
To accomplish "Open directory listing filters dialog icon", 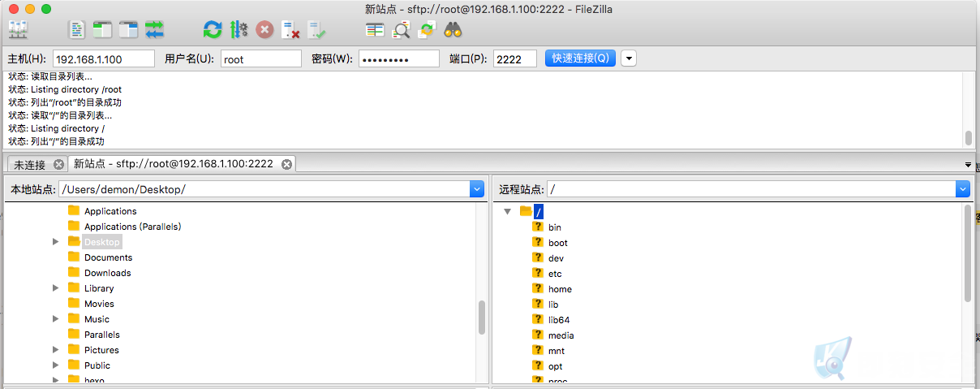I will tap(375, 30).
